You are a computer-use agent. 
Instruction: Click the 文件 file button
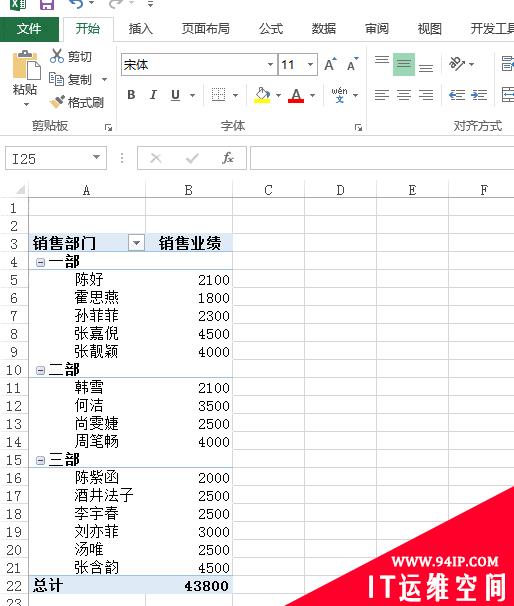(29, 29)
